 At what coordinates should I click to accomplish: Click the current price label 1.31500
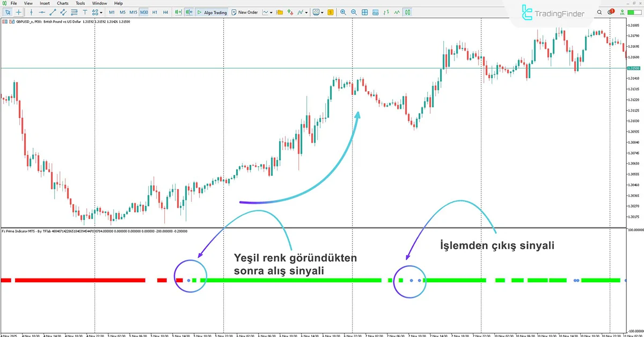[635, 68]
